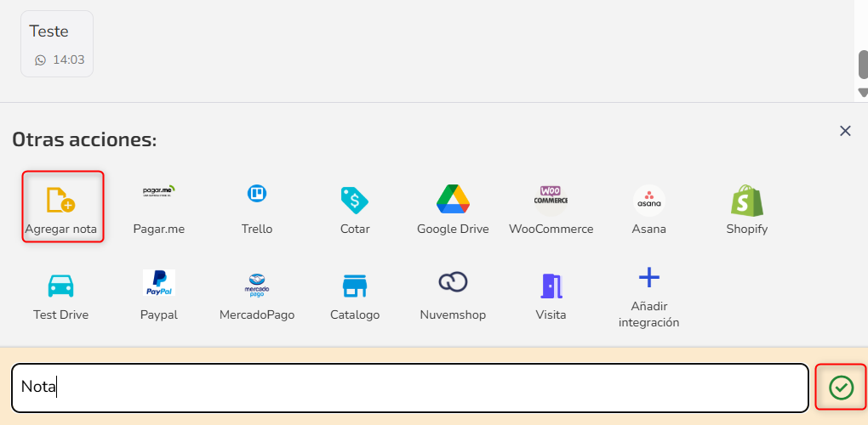
Task: Open the Catalogo store icon
Action: [x=355, y=286]
